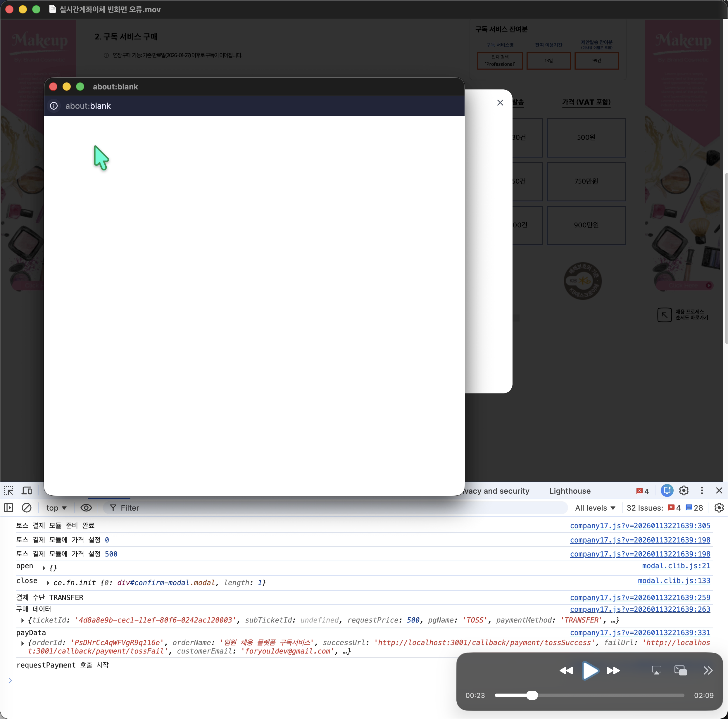Open console settings gear beside issues
The height and width of the screenshot is (719, 728).
point(719,508)
